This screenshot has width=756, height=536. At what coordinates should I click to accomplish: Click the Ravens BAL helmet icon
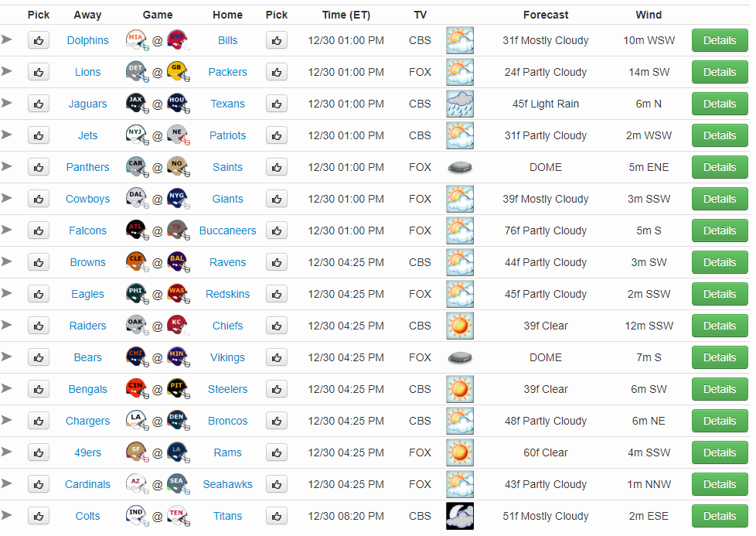pyautogui.click(x=179, y=262)
